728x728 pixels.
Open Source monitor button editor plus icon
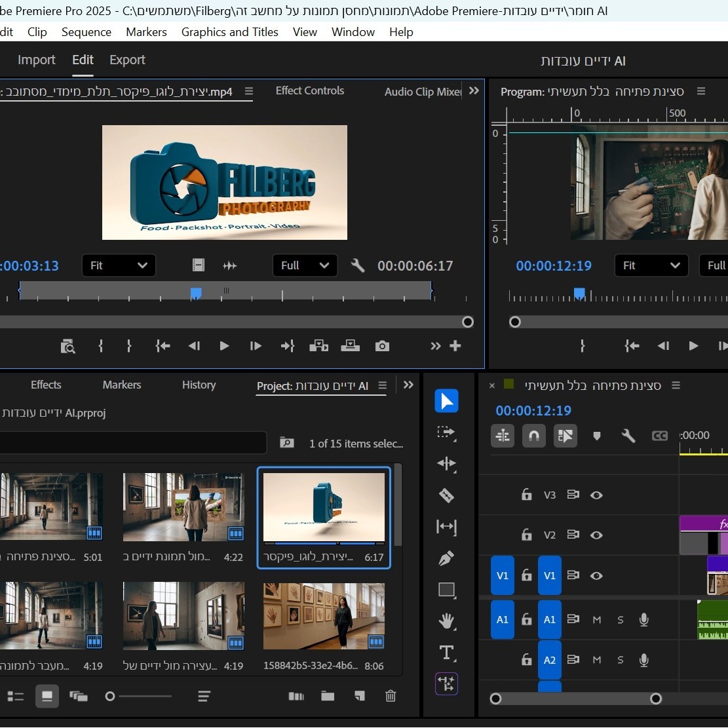click(455, 346)
